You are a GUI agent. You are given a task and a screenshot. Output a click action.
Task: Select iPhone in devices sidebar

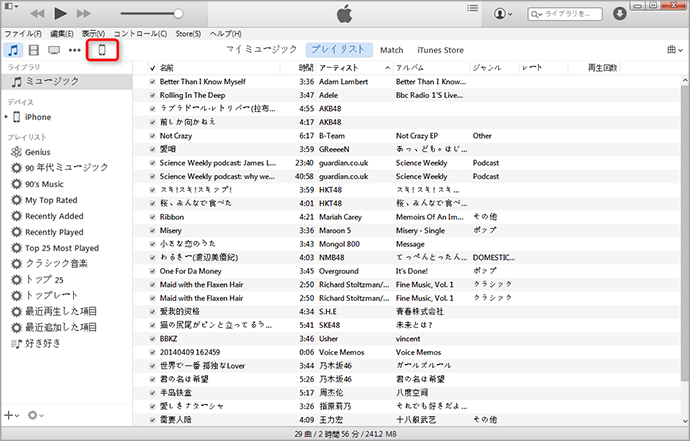(38, 117)
